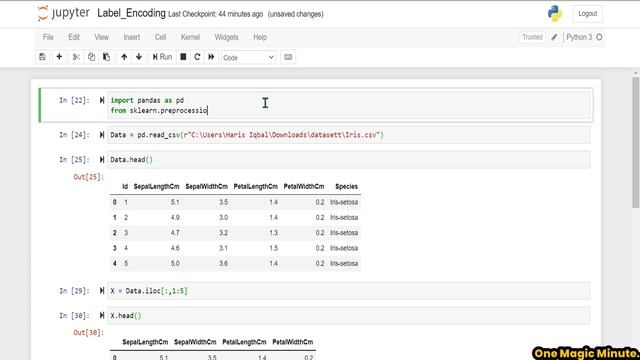This screenshot has height=360, width=640.
Task: Run cell In [30] via its run marker
Action: [102, 316]
